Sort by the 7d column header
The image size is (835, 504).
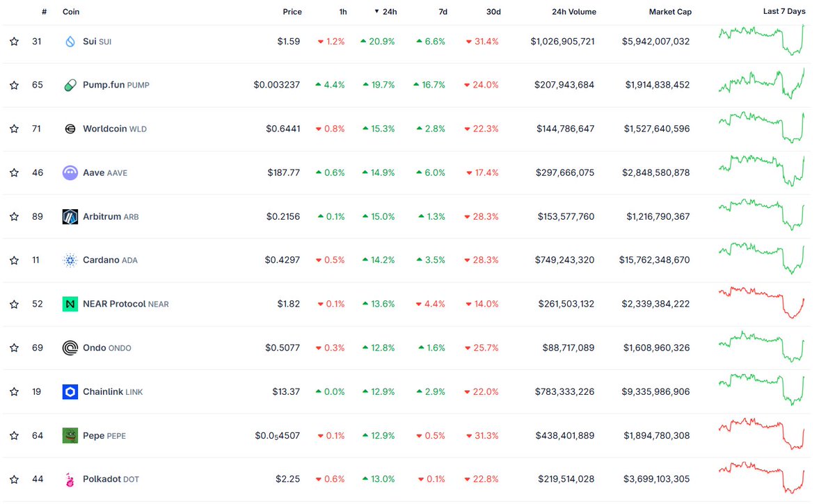tap(445, 12)
